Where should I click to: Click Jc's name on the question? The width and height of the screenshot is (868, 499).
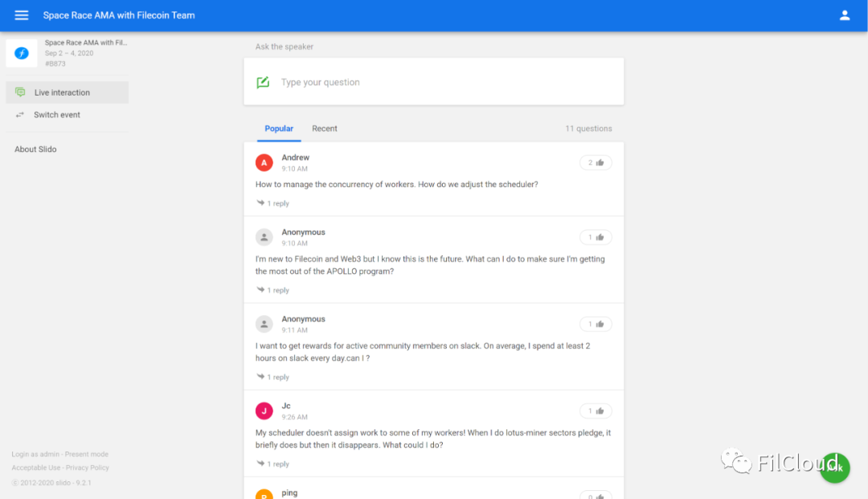coord(286,406)
